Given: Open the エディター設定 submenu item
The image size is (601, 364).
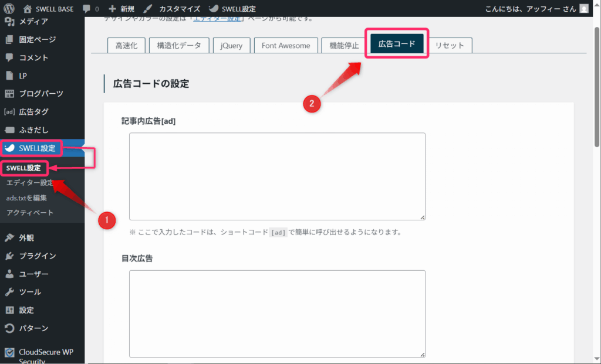Looking at the screenshot, I should (x=29, y=182).
